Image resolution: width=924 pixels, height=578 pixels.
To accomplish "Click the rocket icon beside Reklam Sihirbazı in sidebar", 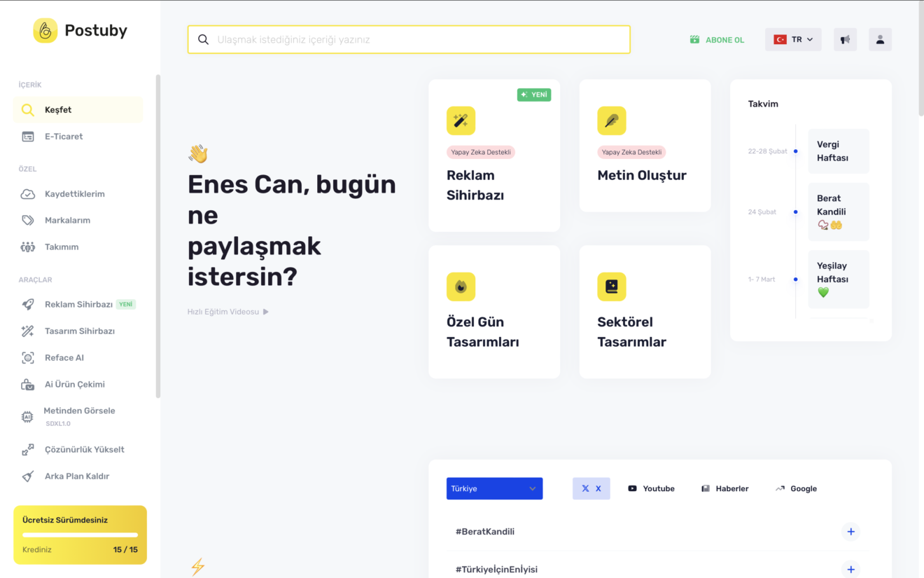I will click(x=28, y=305).
